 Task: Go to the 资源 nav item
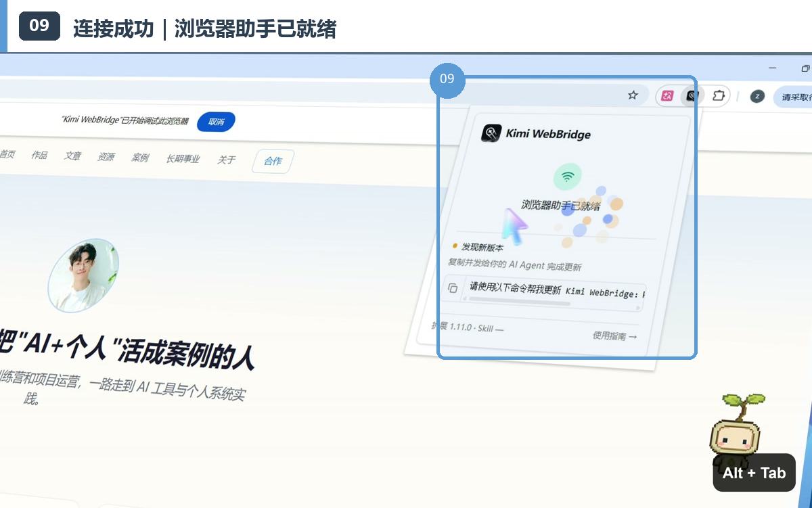(x=106, y=157)
